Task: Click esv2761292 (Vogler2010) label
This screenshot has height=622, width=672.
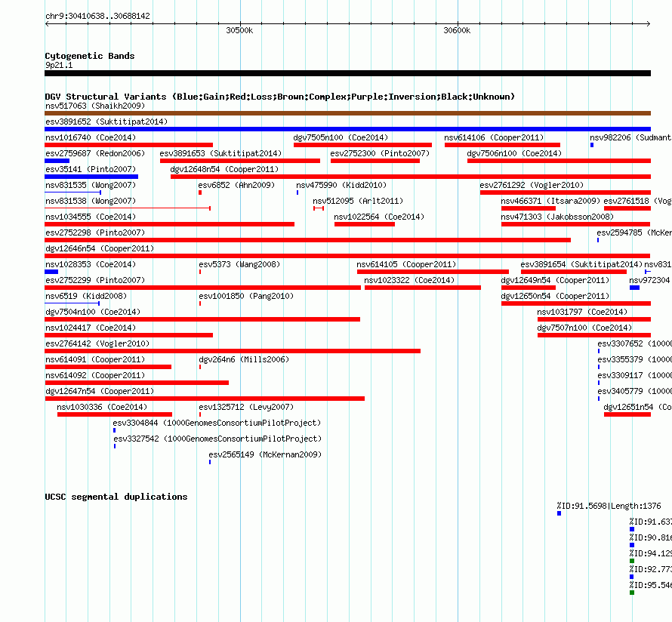Action: 532,185
